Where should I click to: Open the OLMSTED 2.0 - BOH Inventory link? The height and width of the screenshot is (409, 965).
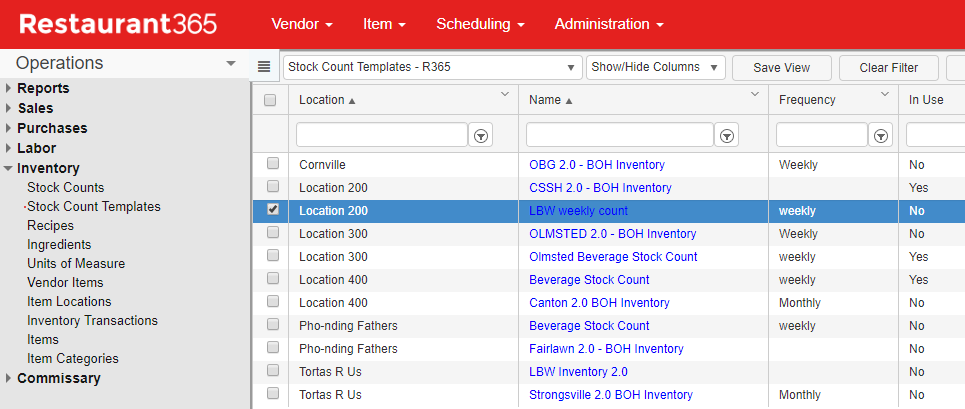[x=612, y=234]
